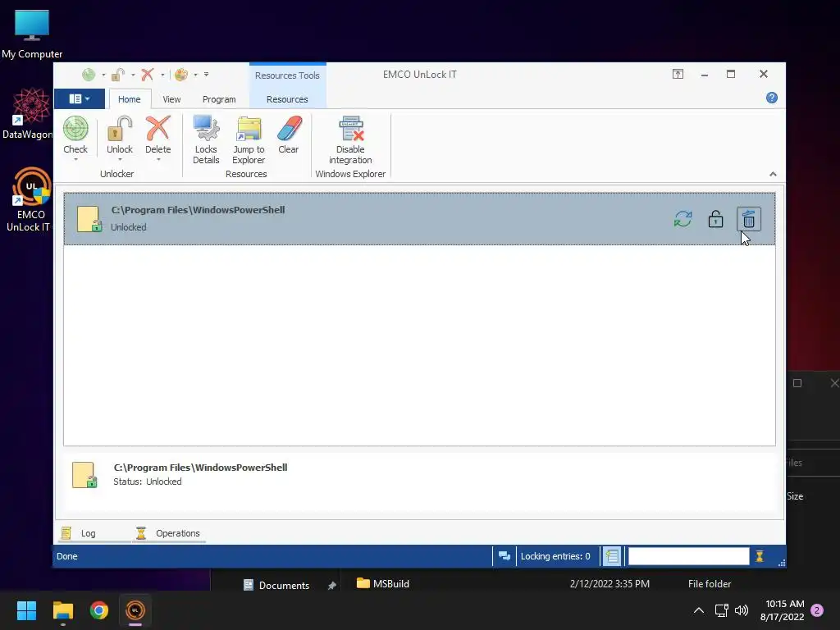
Task: Open dropdown next to quick access Unlock
Action: [x=133, y=75]
